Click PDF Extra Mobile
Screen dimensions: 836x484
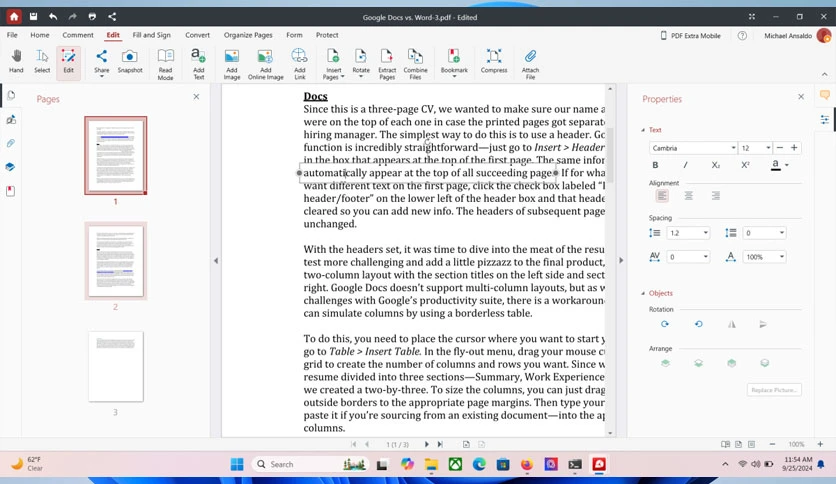click(690, 36)
